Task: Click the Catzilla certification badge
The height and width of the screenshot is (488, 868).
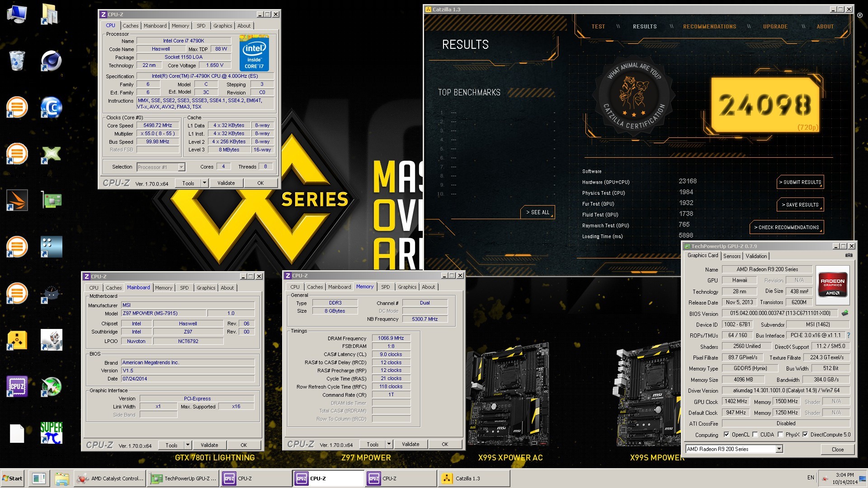Action: (634, 96)
